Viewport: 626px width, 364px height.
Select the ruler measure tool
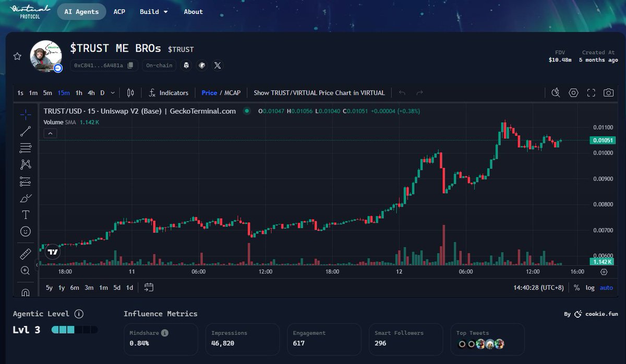point(26,254)
